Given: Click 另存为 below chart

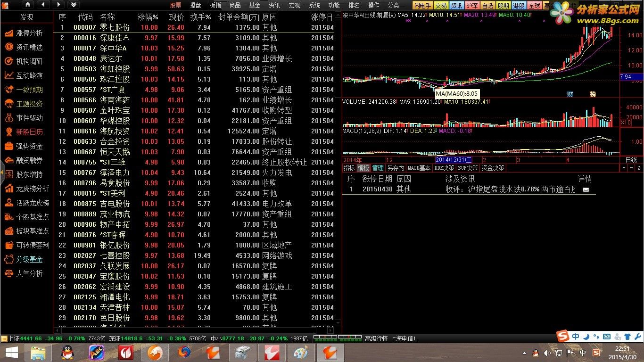Looking at the screenshot, I should pyautogui.click(x=396, y=168).
